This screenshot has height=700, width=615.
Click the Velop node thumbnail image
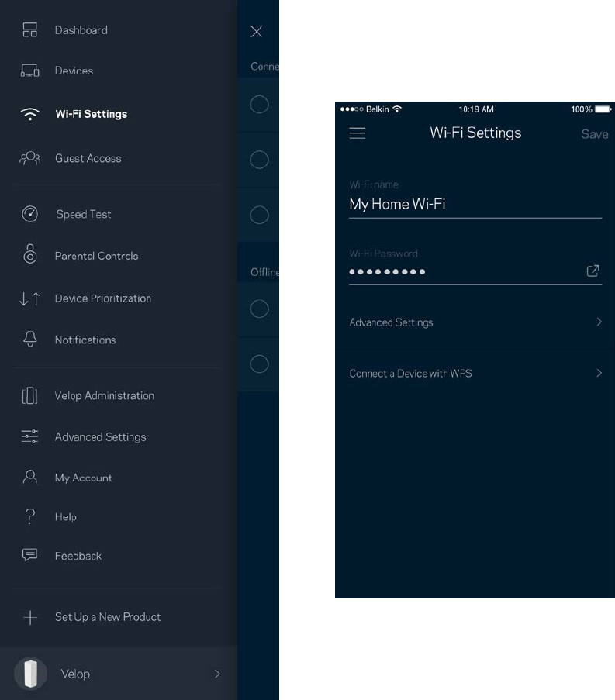(30, 674)
